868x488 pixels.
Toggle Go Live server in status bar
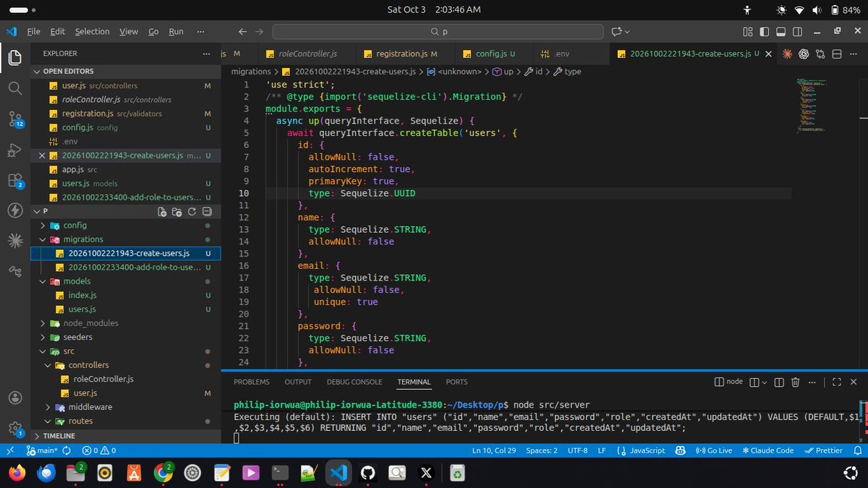click(713, 450)
